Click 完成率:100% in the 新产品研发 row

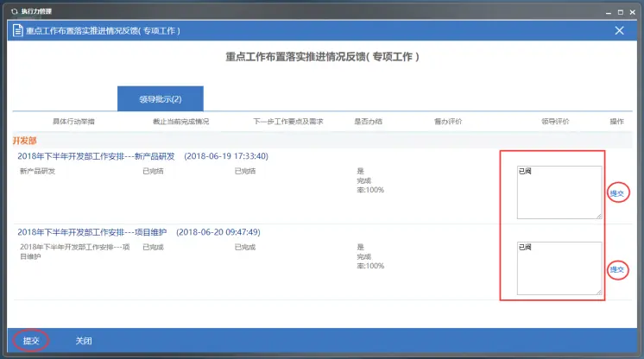370,186
